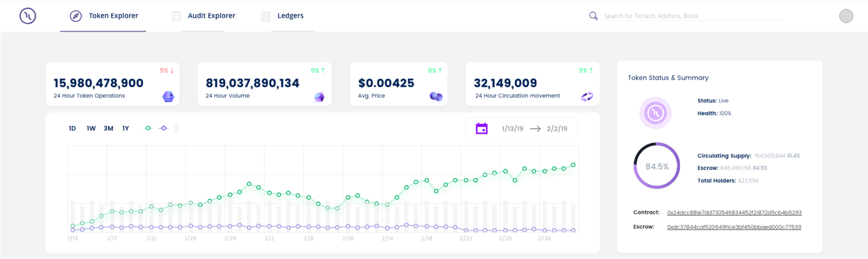Click the red 9% down indicator
This screenshot has width=868, height=259.
pos(167,71)
